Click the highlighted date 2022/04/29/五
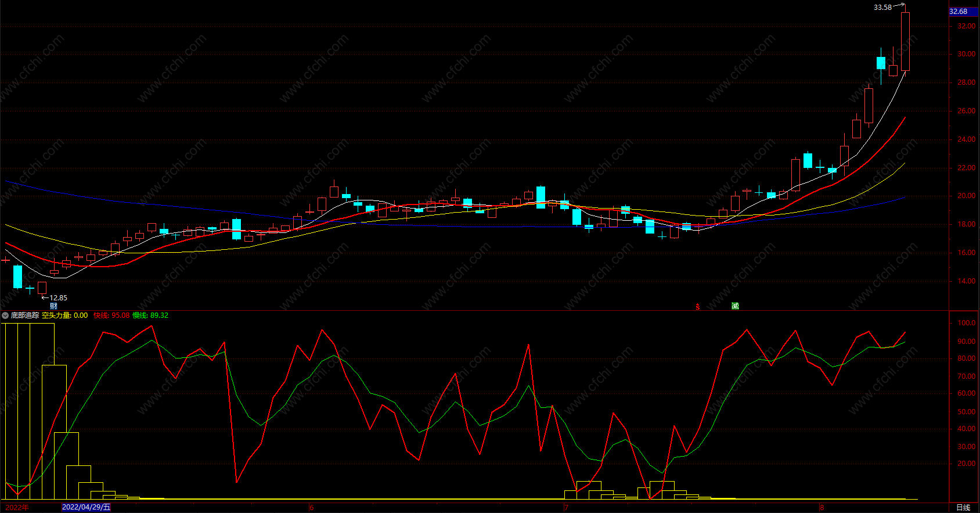The image size is (980, 513). click(86, 507)
